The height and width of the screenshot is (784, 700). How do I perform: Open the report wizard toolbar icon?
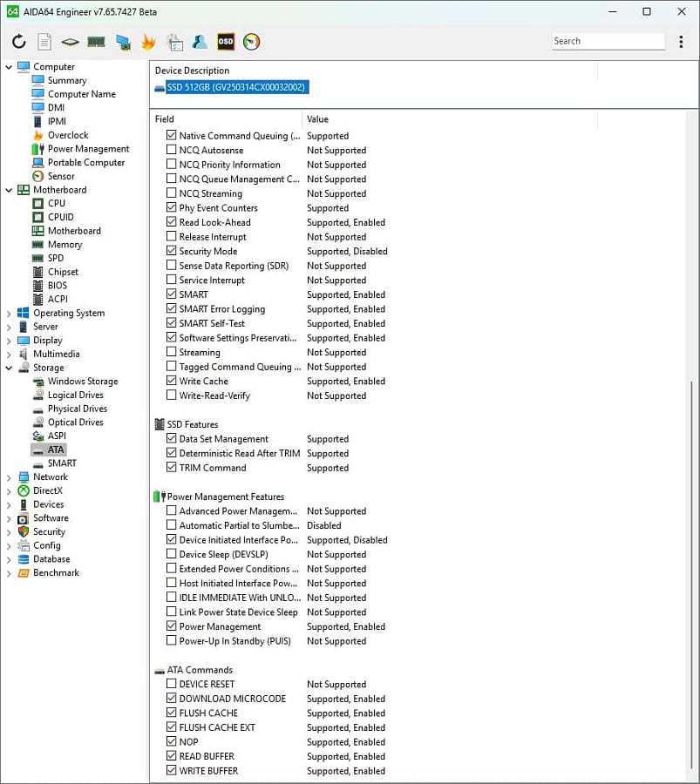point(174,42)
